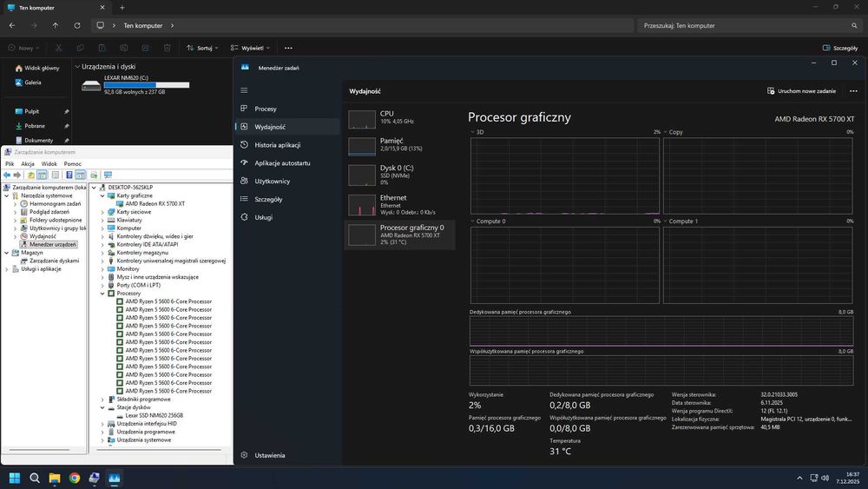
Task: Click Chrome icon on the taskbar
Action: 75,478
